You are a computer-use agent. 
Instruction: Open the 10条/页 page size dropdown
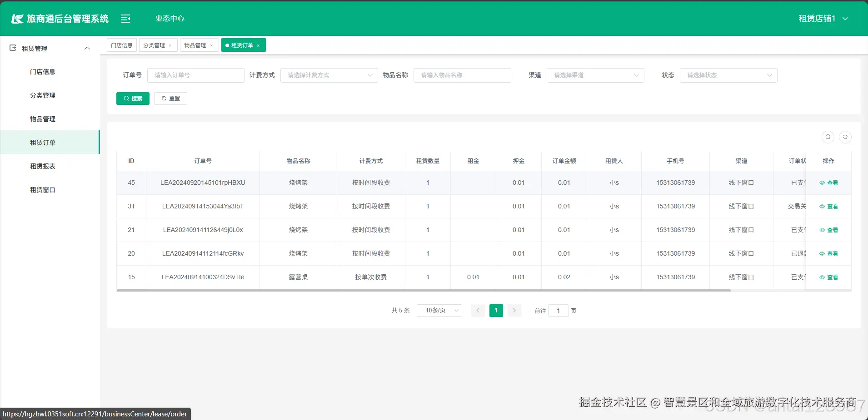click(x=439, y=311)
